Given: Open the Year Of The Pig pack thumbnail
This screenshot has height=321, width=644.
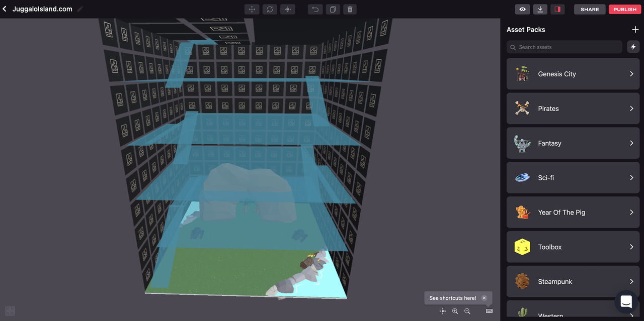Looking at the screenshot, I should coord(522,212).
